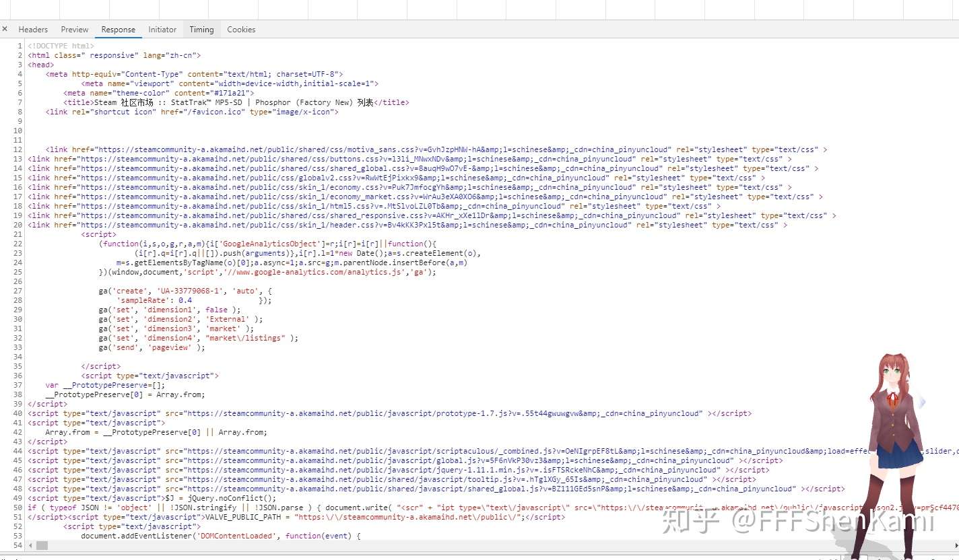
Task: Click the shared_responsive.css stylesheet line
Action: point(432,215)
